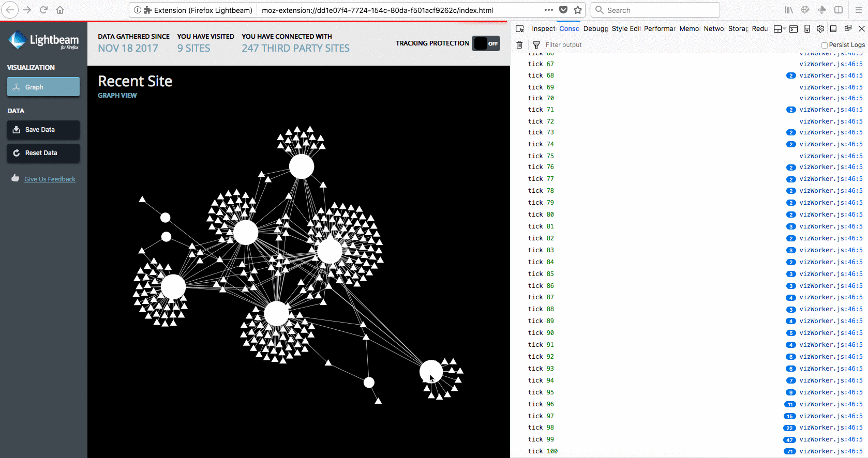The image size is (868, 458).
Task: Toggle the split console icon
Action: [794, 29]
